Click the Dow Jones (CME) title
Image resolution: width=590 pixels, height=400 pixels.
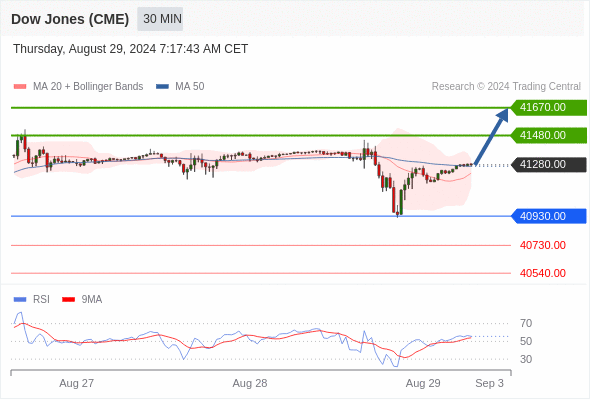click(70, 19)
